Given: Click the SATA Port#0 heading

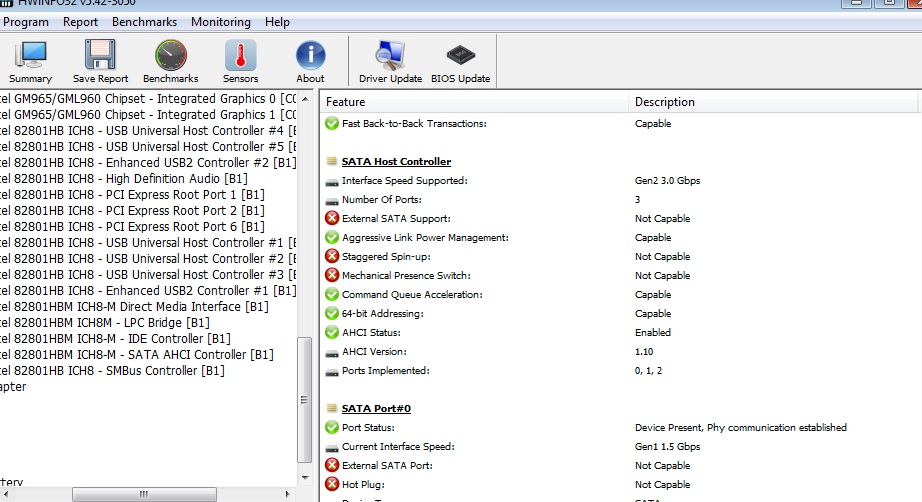Looking at the screenshot, I should coord(376,409).
